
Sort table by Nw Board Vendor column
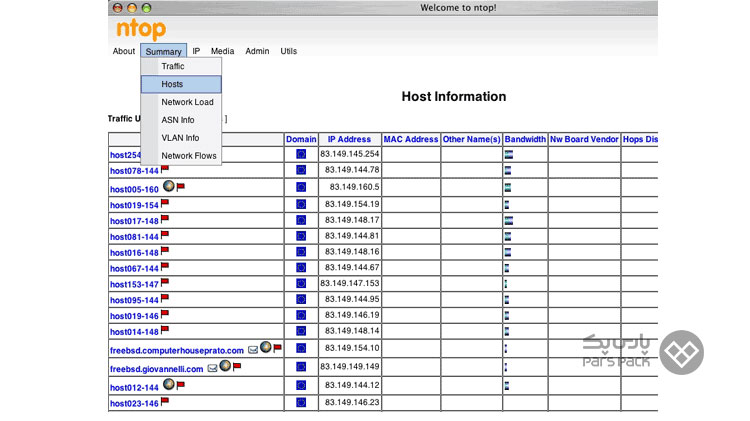(x=584, y=139)
